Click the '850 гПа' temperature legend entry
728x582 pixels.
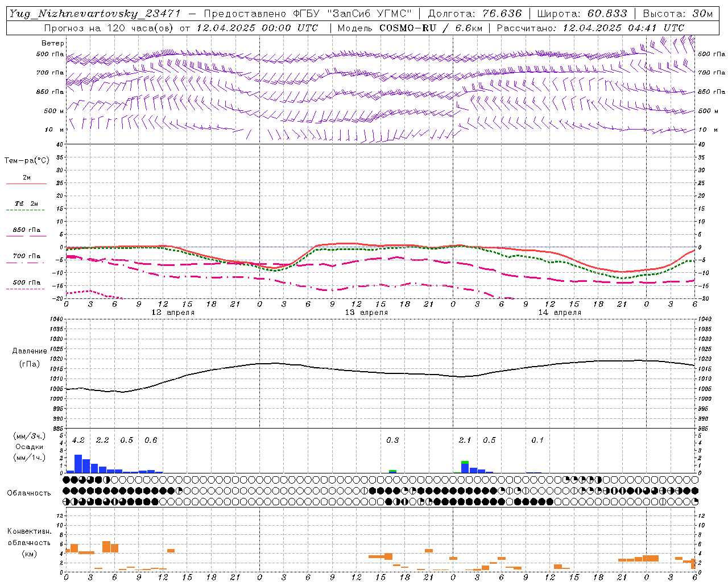[27, 230]
